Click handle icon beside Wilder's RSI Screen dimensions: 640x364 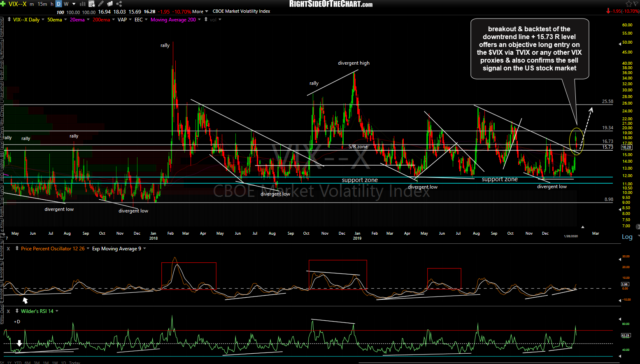point(16,311)
